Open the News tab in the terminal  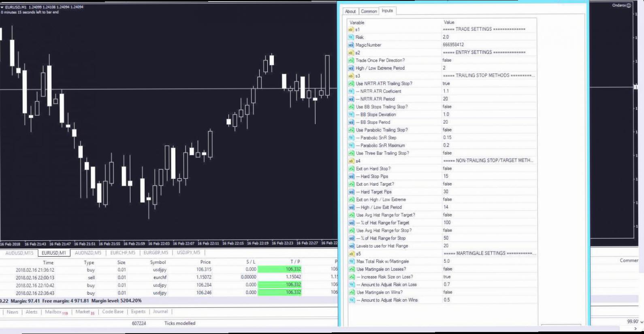coord(13,312)
